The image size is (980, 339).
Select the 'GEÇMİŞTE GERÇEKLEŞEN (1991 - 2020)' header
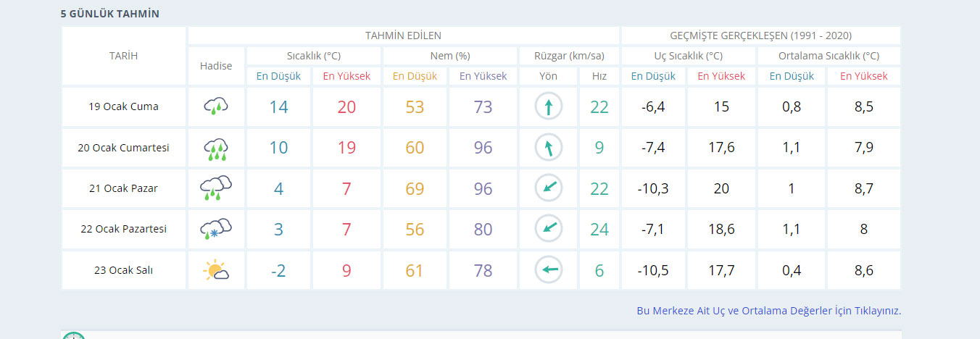coord(760,35)
